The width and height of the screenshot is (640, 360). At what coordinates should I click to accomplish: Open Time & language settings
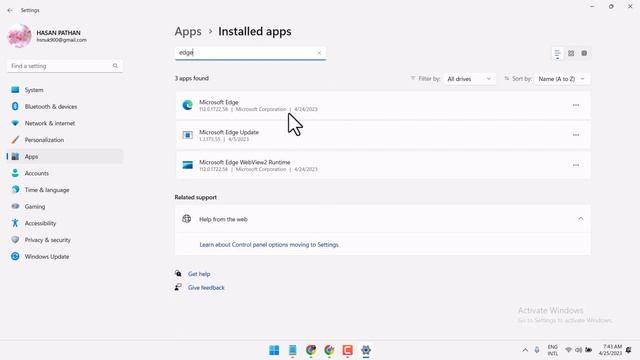[x=64, y=190]
